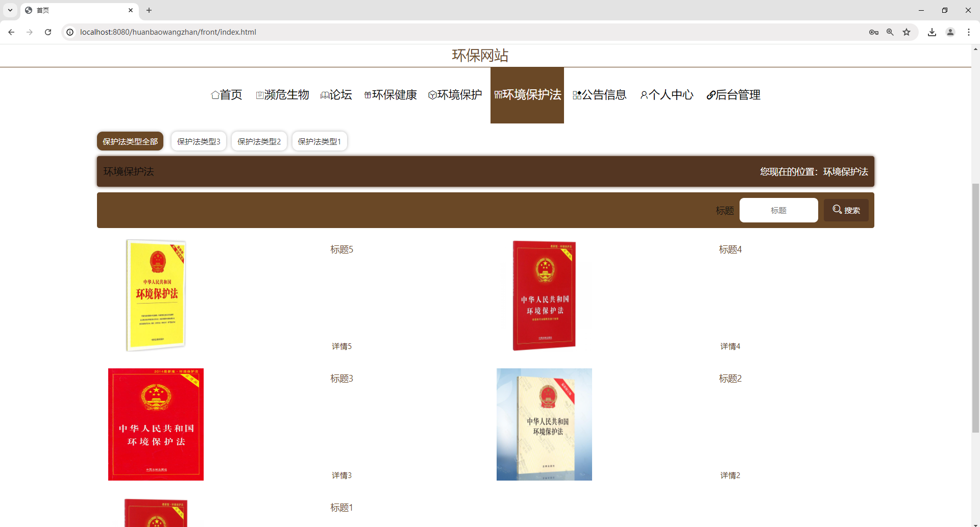This screenshot has height=527, width=980.
Task: Select the 保护法类型2 filter
Action: click(x=259, y=141)
